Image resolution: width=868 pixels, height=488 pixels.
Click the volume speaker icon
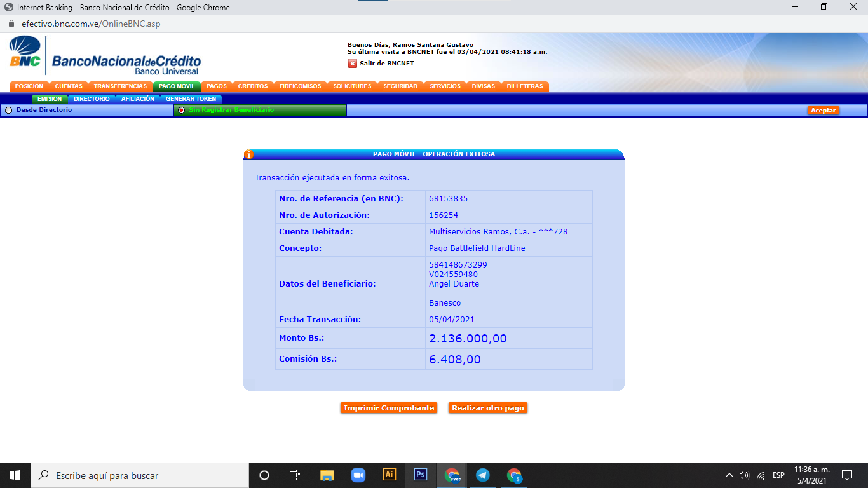pyautogui.click(x=744, y=475)
